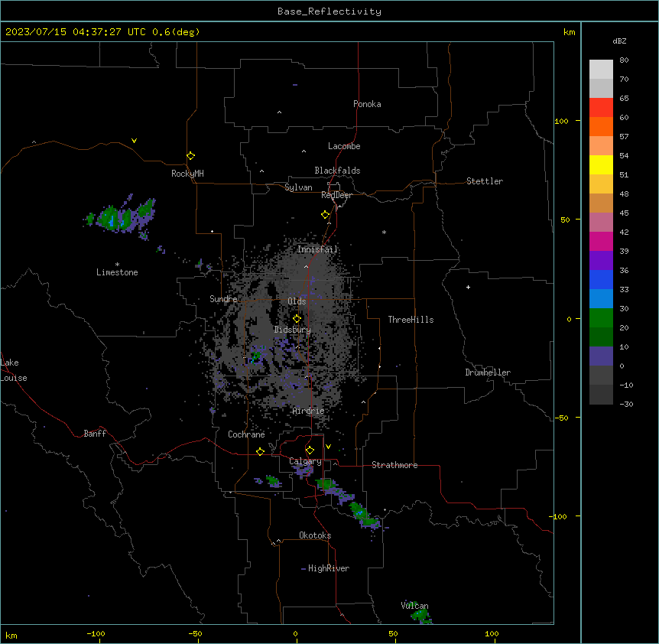The image size is (659, 644).
Task: Click the green radar echo northwest of Limestone
Action: click(121, 216)
